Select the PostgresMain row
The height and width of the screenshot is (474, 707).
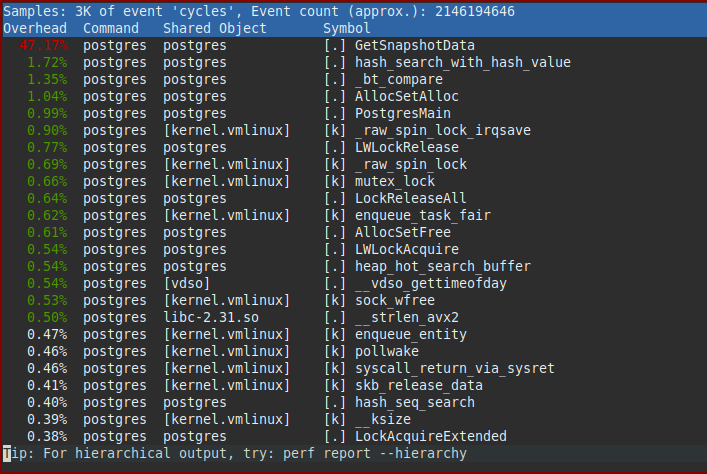(354, 113)
